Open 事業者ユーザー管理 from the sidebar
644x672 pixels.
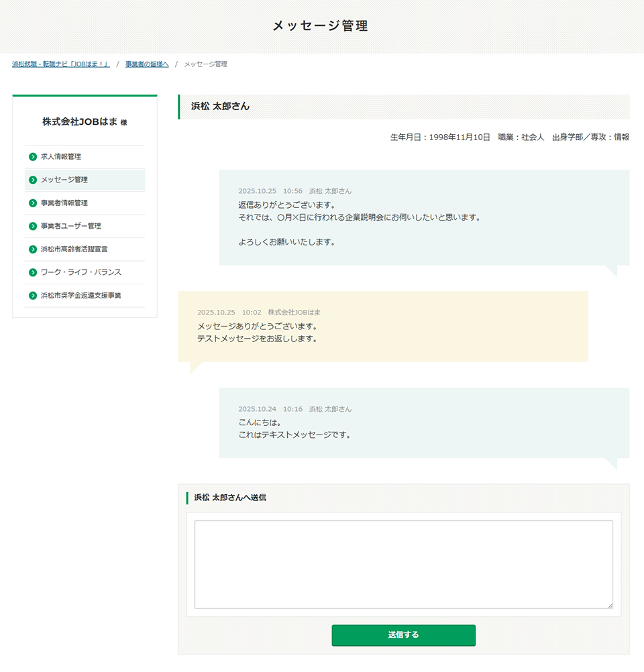point(71,226)
